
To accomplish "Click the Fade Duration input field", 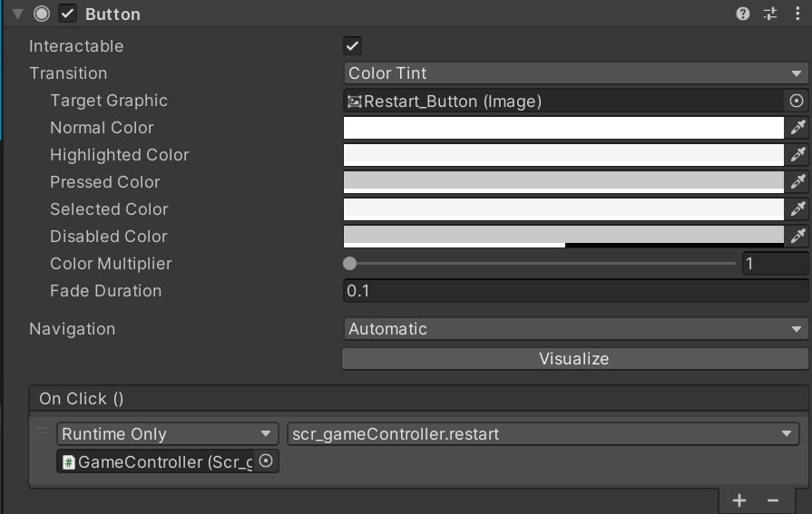I will tap(574, 291).
